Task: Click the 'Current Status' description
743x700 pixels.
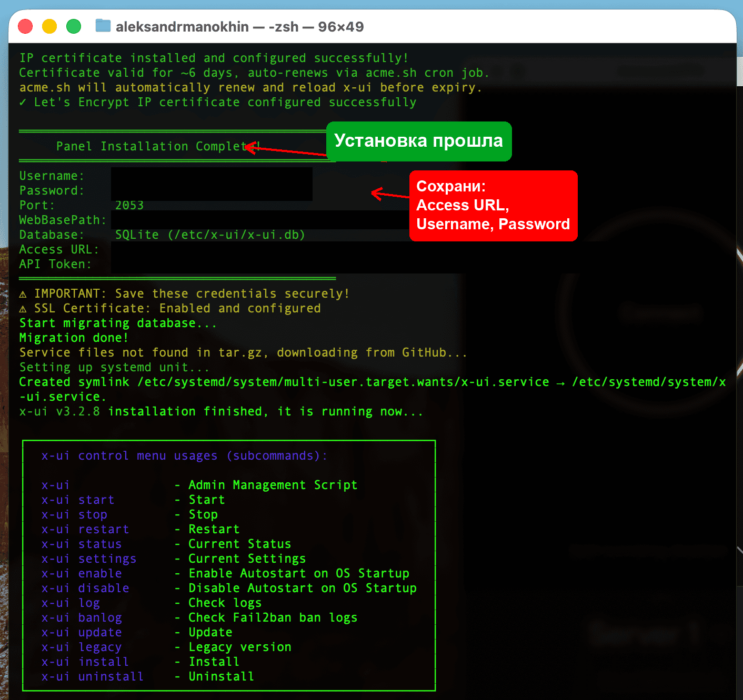Action: coord(239,544)
